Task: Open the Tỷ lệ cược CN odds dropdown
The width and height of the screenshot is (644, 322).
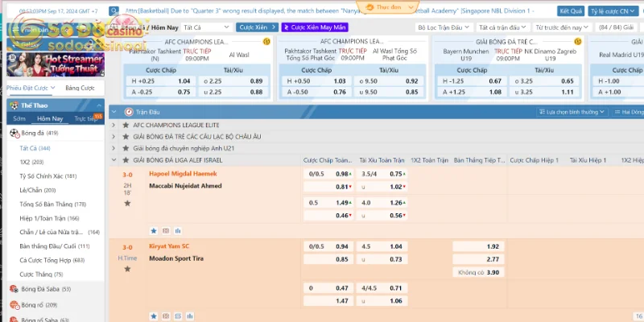Action: [x=613, y=11]
